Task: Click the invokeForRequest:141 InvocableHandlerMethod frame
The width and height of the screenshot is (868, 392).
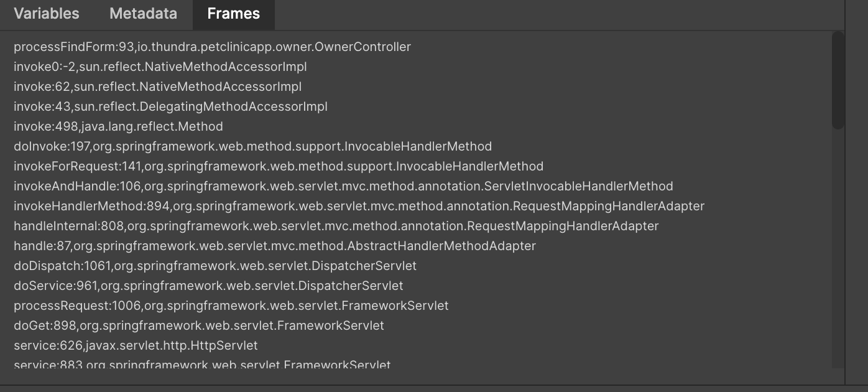Action: click(x=279, y=166)
